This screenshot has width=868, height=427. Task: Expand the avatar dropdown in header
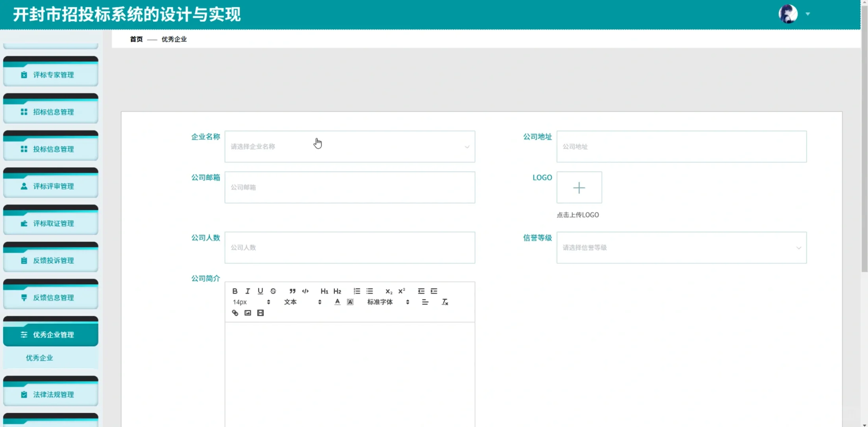[x=807, y=14]
